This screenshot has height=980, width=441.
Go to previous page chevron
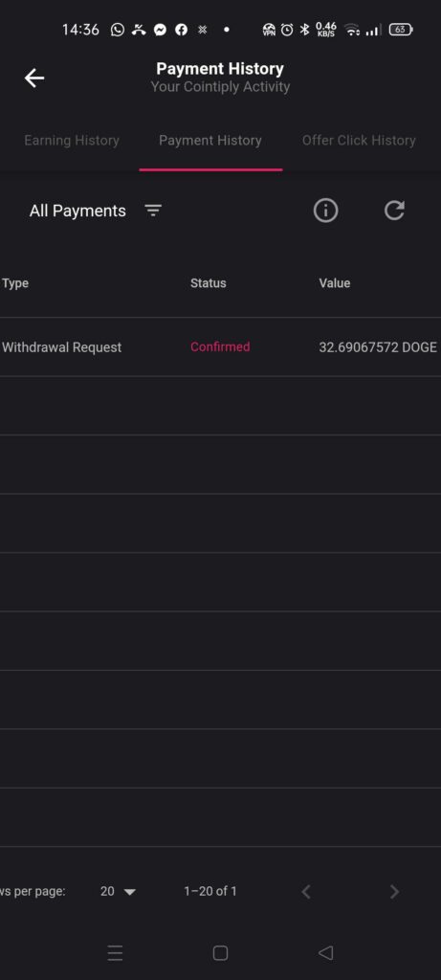pos(306,891)
